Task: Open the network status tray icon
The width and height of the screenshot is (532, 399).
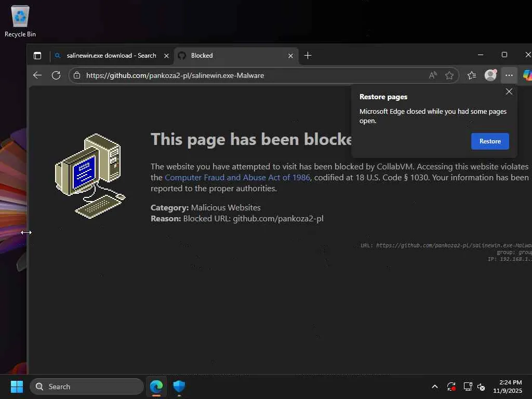Action: [x=468, y=387]
